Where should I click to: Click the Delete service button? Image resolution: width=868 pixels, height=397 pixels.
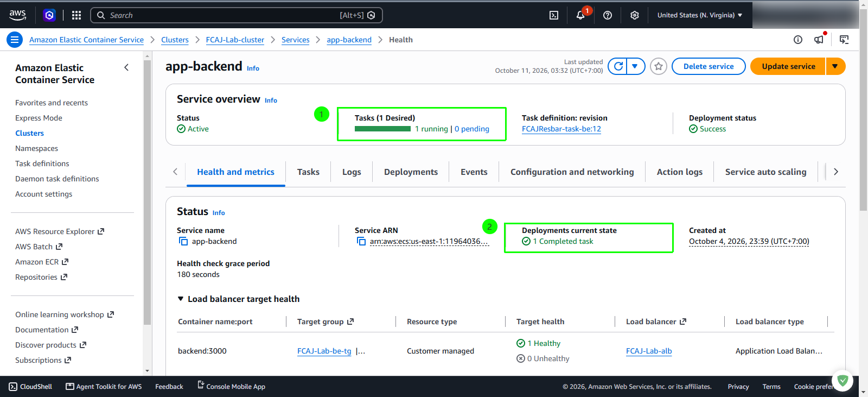pyautogui.click(x=709, y=66)
